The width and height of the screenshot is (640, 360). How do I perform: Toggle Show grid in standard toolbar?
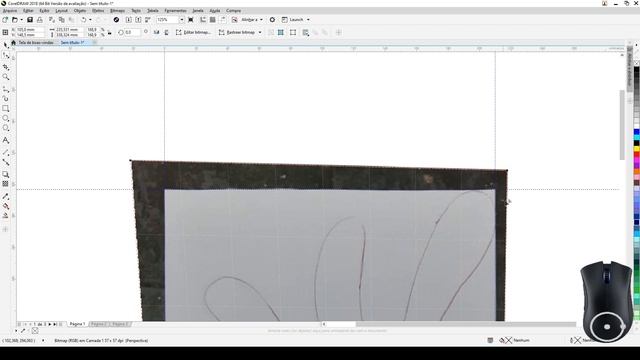[213, 20]
